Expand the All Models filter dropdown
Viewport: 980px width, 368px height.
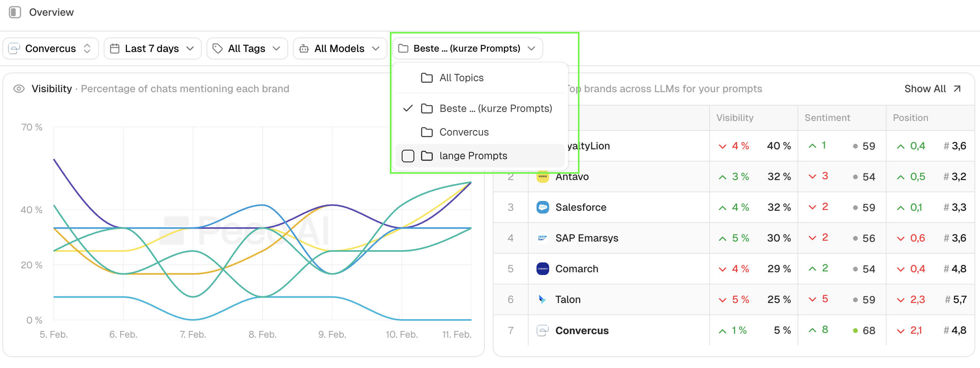click(339, 48)
